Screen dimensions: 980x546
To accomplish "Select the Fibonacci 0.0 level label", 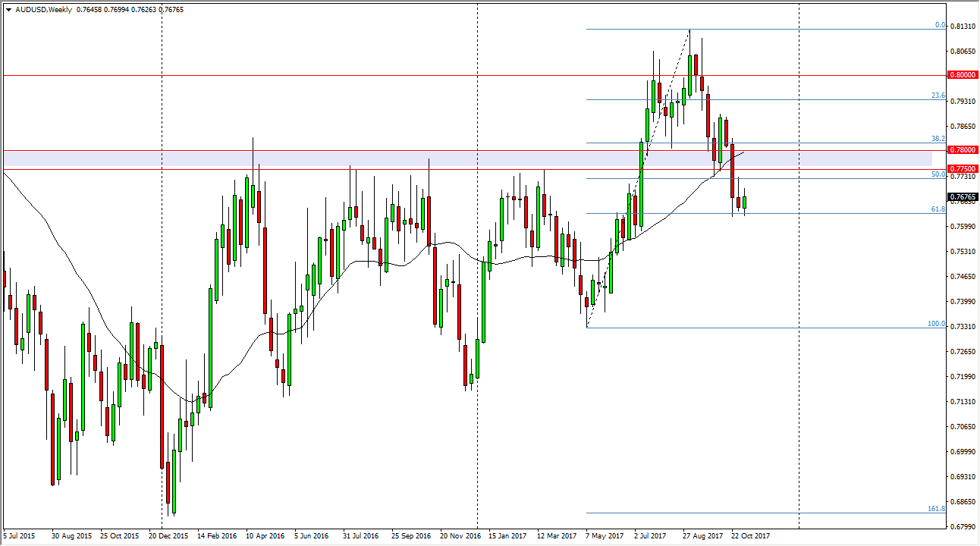I will coord(939,25).
